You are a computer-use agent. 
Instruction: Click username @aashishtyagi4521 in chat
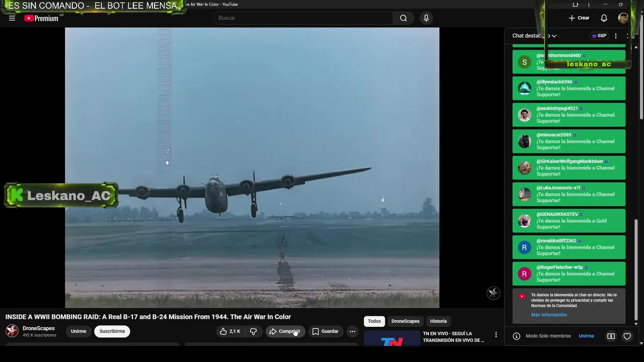(557, 109)
